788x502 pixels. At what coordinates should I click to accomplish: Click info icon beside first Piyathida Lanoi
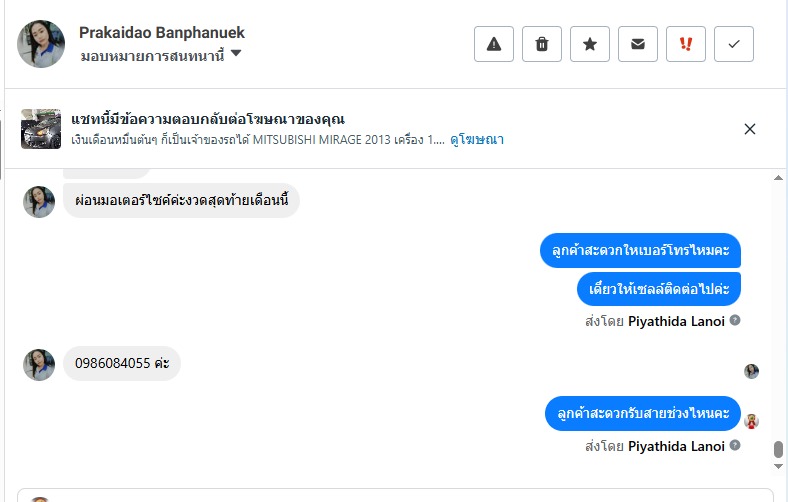pyautogui.click(x=735, y=321)
